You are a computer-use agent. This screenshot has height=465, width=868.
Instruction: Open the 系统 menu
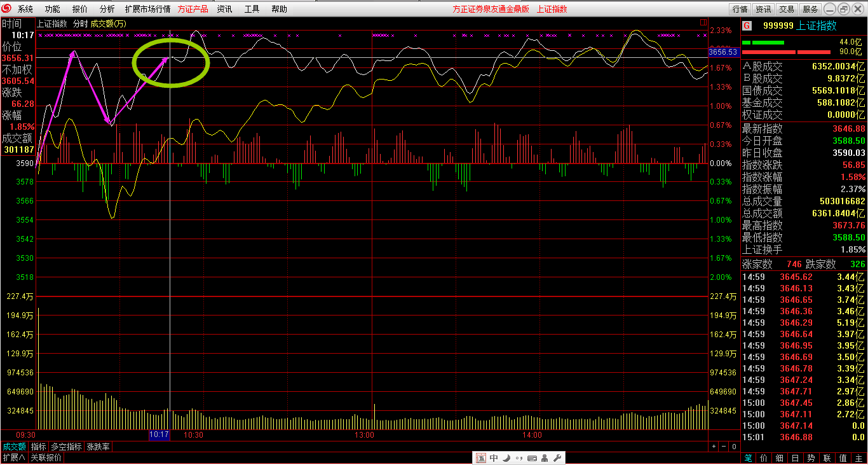(x=25, y=9)
